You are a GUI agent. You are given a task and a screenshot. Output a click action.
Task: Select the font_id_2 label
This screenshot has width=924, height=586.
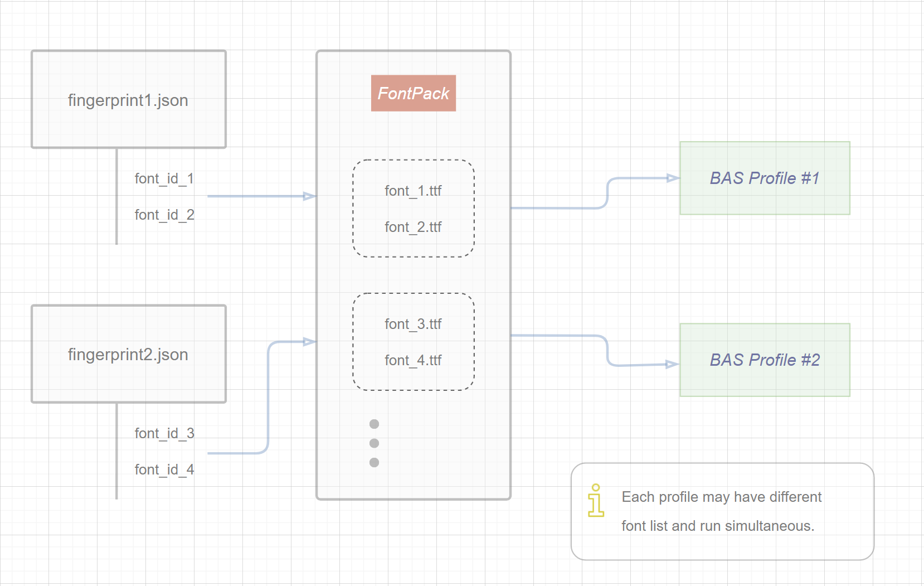click(164, 215)
